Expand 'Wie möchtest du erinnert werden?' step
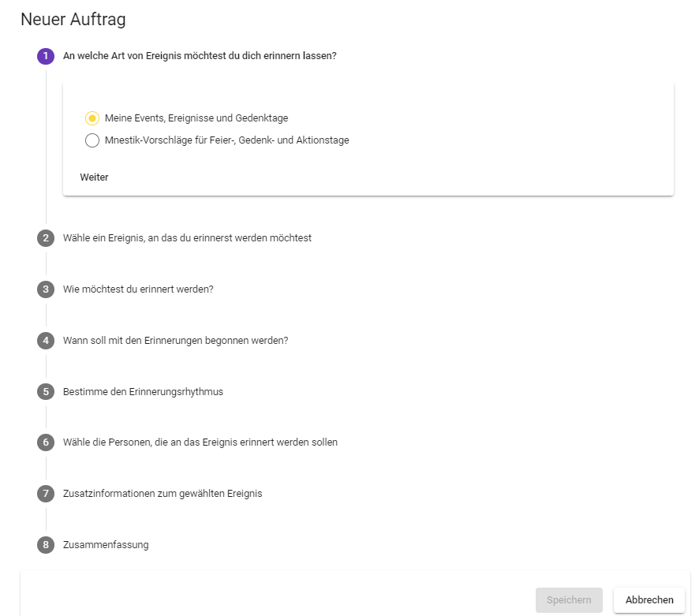The height and width of the screenshot is (616, 699). click(x=138, y=289)
